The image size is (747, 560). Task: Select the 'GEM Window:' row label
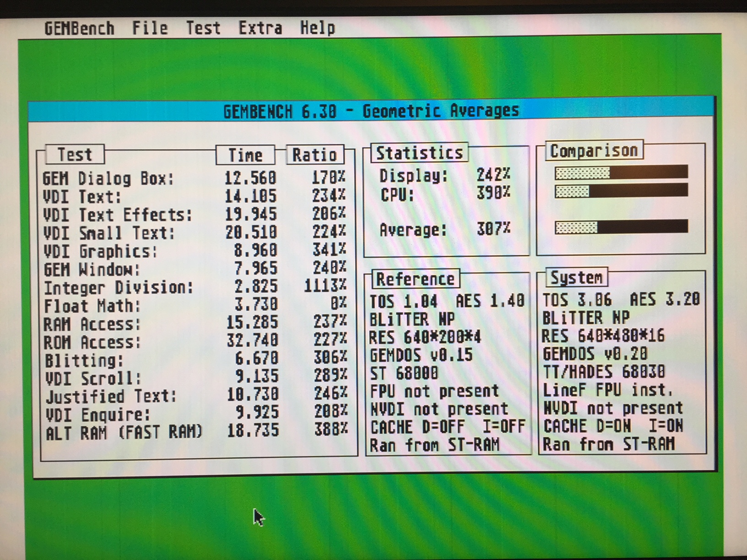point(92,269)
